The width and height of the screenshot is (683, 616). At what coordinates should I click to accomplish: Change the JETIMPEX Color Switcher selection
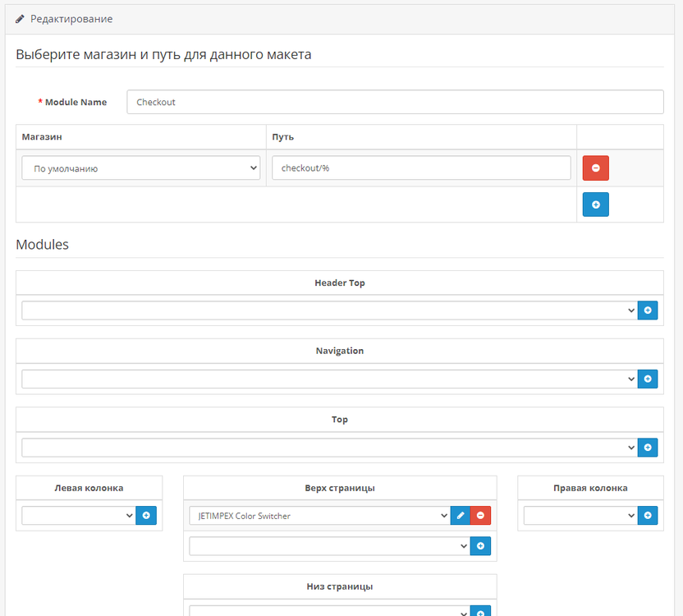[319, 516]
